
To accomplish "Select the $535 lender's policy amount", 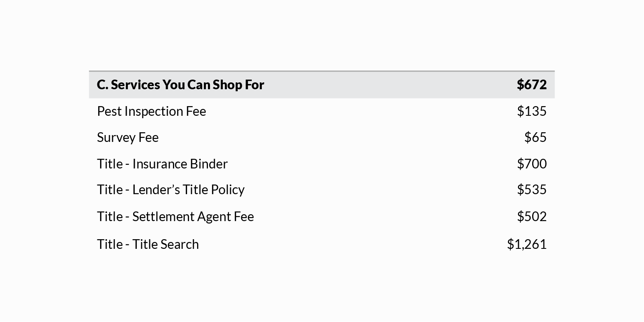I will pos(531,190).
